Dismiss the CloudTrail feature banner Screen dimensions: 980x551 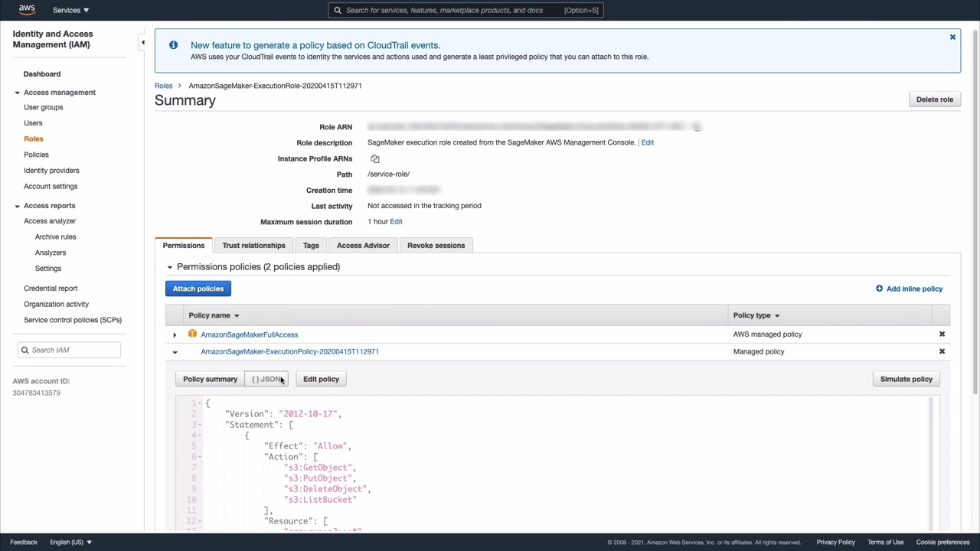point(952,37)
